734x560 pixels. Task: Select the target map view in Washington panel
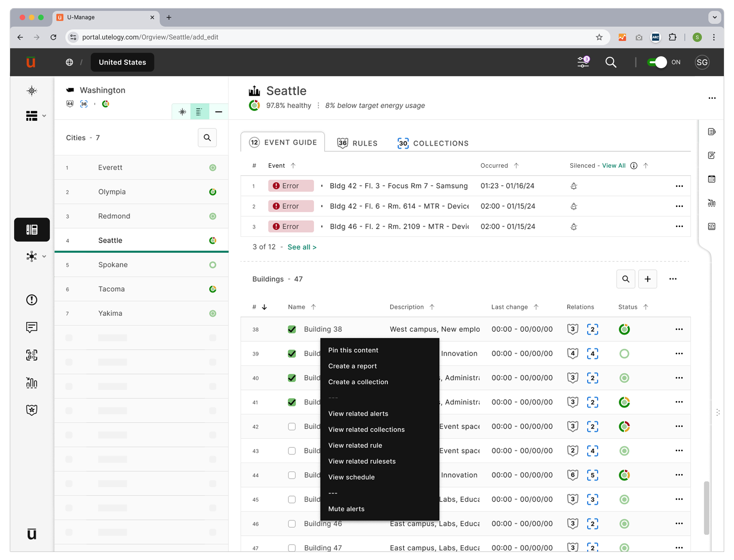182,112
